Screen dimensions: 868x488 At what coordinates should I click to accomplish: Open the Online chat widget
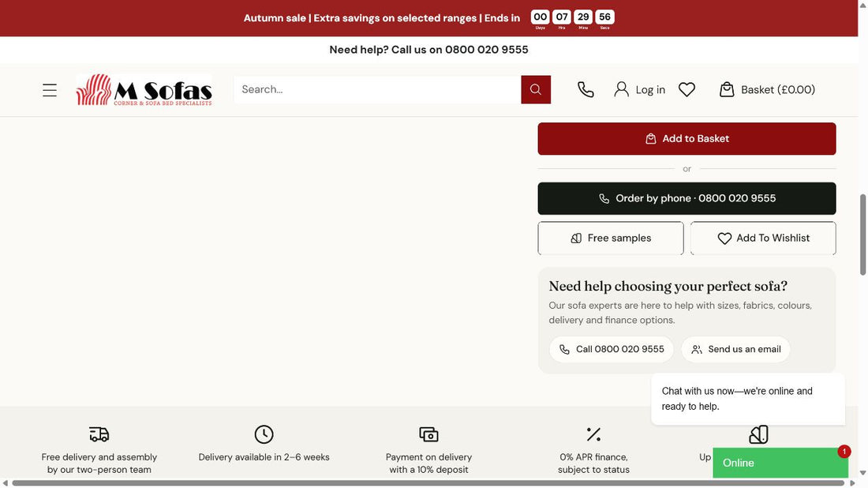click(x=780, y=463)
